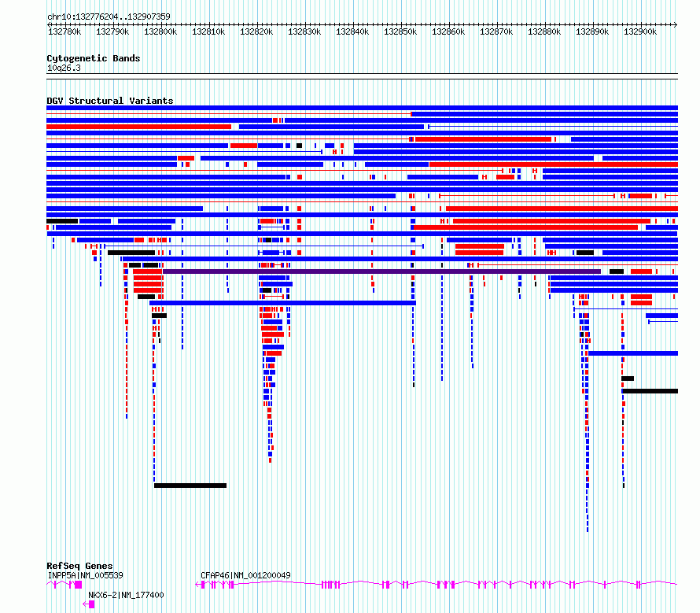Click the 132780k ruler label

coord(64,31)
